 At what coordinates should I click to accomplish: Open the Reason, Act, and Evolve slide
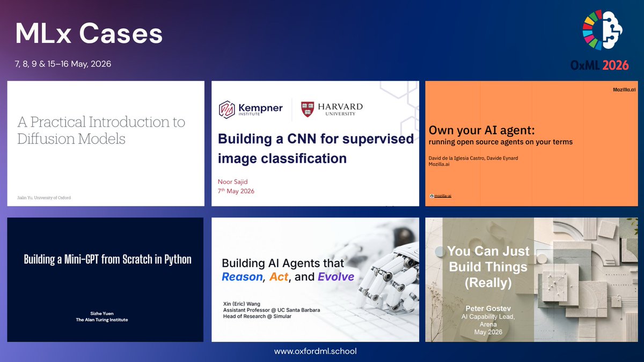(315, 279)
